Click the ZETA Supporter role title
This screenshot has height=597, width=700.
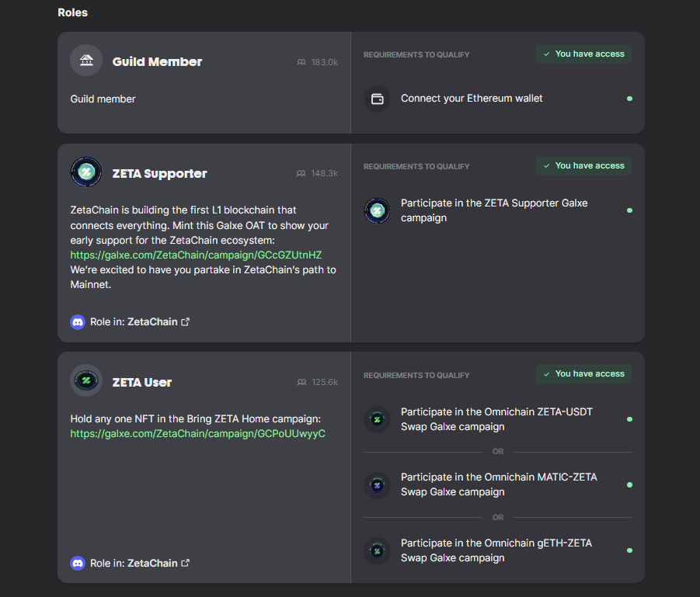coord(159,174)
